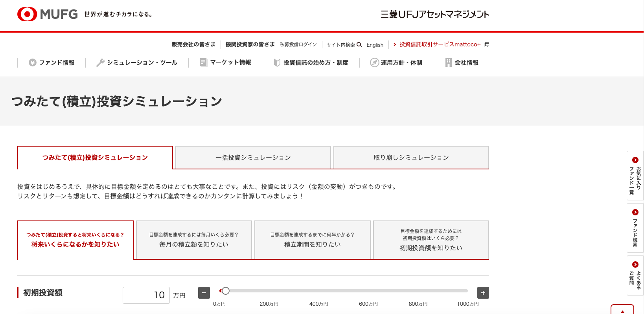Image resolution: width=644 pixels, height=314 pixels.
Task: Open 私募投信ログイン link
Action: (x=298, y=45)
